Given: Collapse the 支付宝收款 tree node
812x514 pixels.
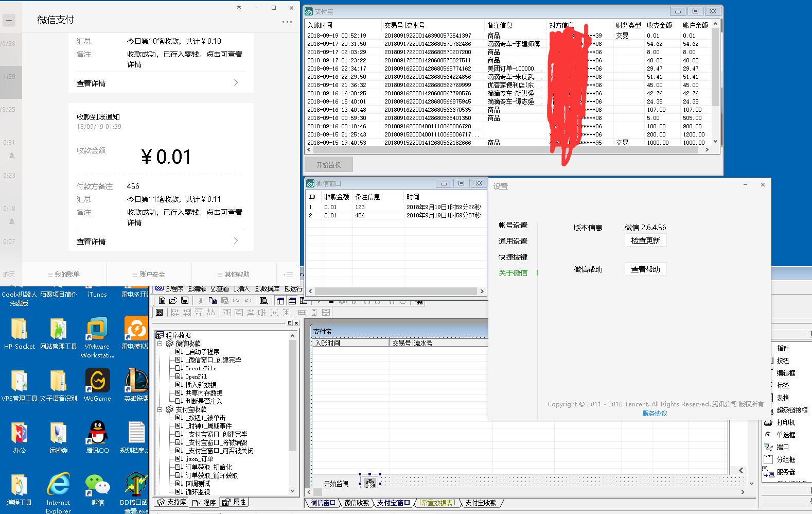Looking at the screenshot, I should (160, 409).
